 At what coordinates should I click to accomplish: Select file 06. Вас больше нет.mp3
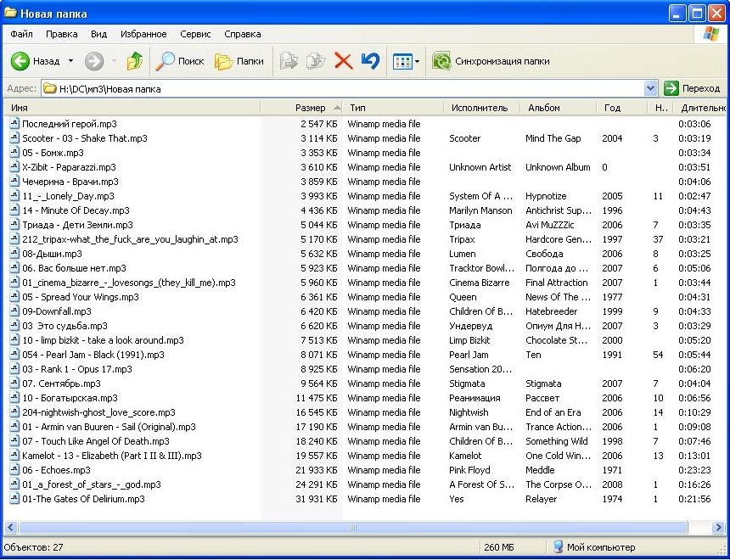click(x=74, y=268)
